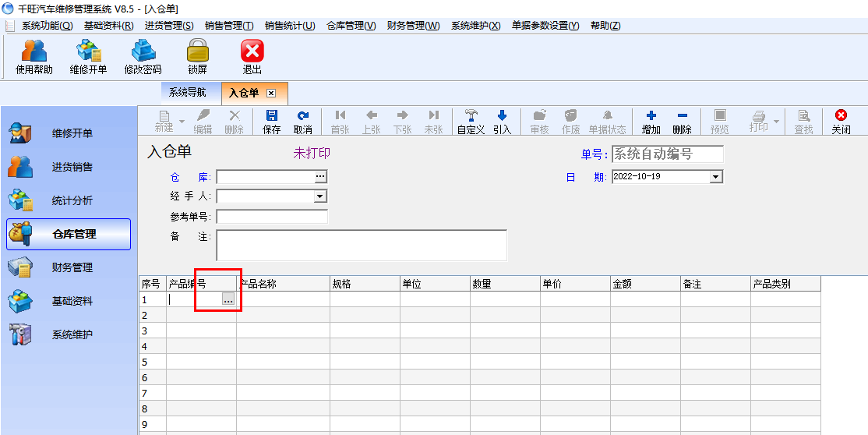This screenshot has height=435, width=868.
Task: Expand the 打印 dropdown arrow
Action: (x=776, y=122)
